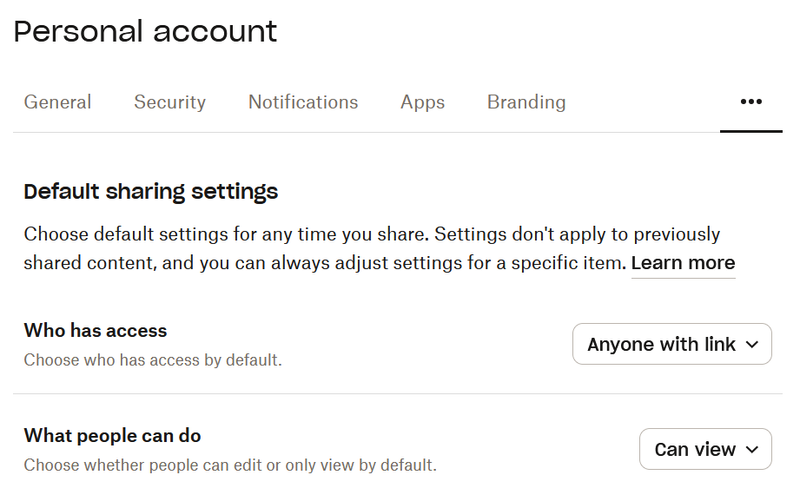
Task: Click the chevron beside Can view
Action: tap(753, 450)
